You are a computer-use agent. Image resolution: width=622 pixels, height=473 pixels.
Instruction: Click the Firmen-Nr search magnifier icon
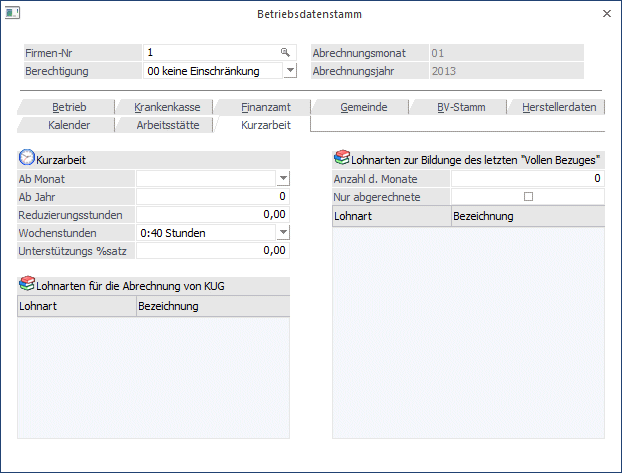coord(285,52)
